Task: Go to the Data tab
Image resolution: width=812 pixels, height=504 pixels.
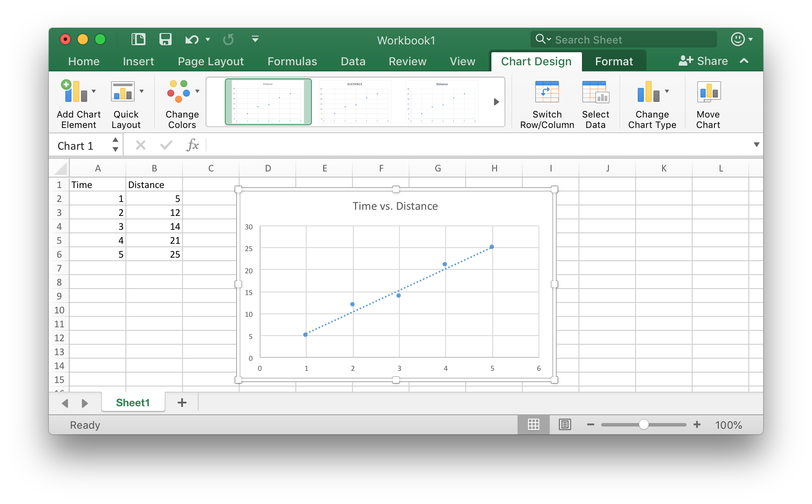Action: (x=353, y=61)
